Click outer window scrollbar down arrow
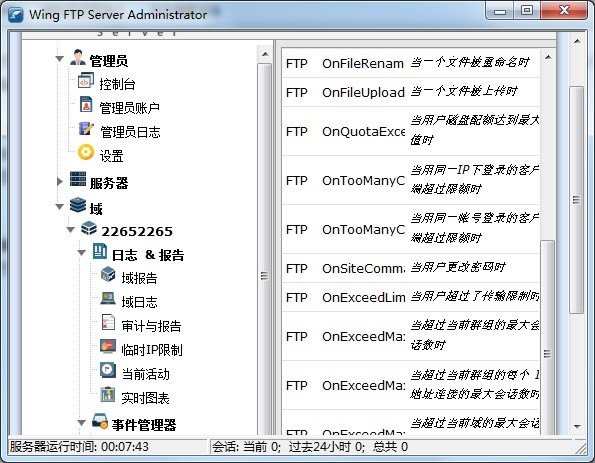 click(x=577, y=427)
